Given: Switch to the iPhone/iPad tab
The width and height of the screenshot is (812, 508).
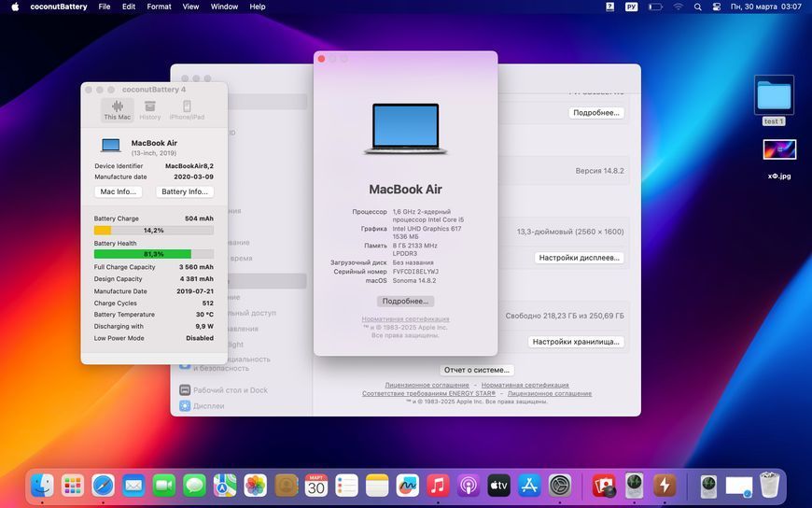Looking at the screenshot, I should click(187, 110).
